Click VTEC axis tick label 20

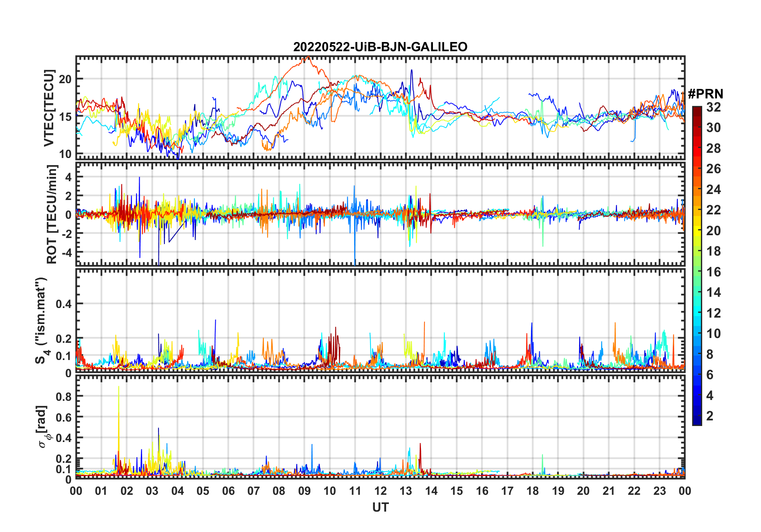pyautogui.click(x=65, y=79)
